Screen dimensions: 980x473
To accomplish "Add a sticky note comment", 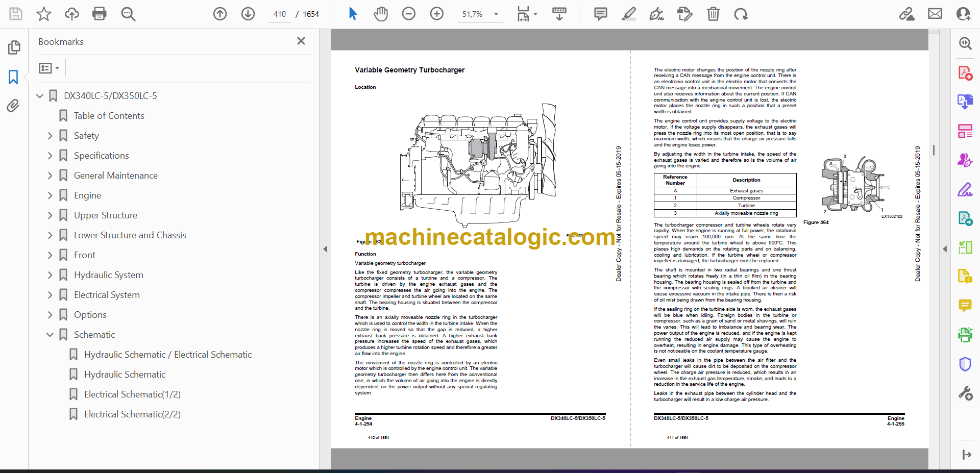I will coord(601,14).
